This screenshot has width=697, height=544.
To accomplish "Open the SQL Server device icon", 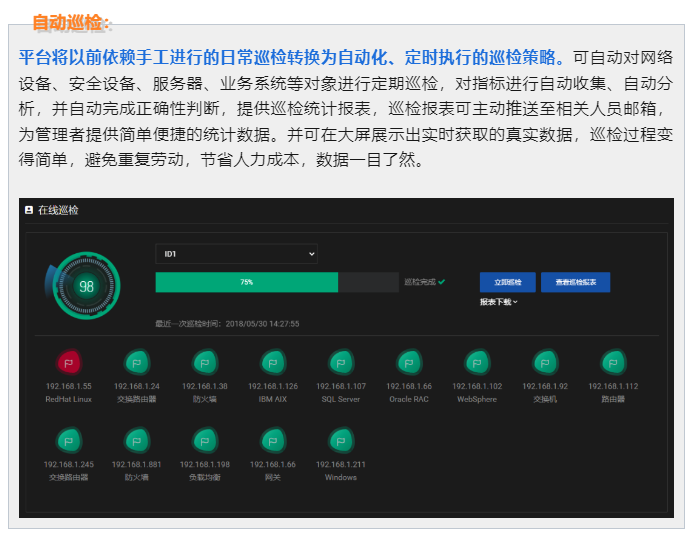I will click(341, 362).
